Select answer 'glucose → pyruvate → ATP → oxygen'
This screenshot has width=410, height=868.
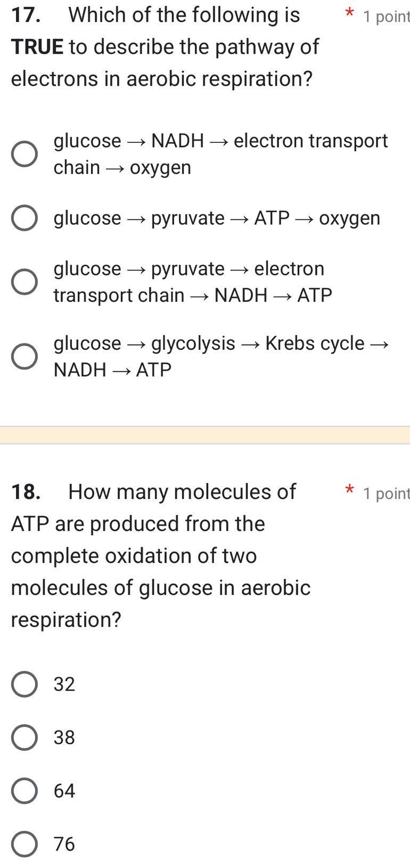[24, 218]
